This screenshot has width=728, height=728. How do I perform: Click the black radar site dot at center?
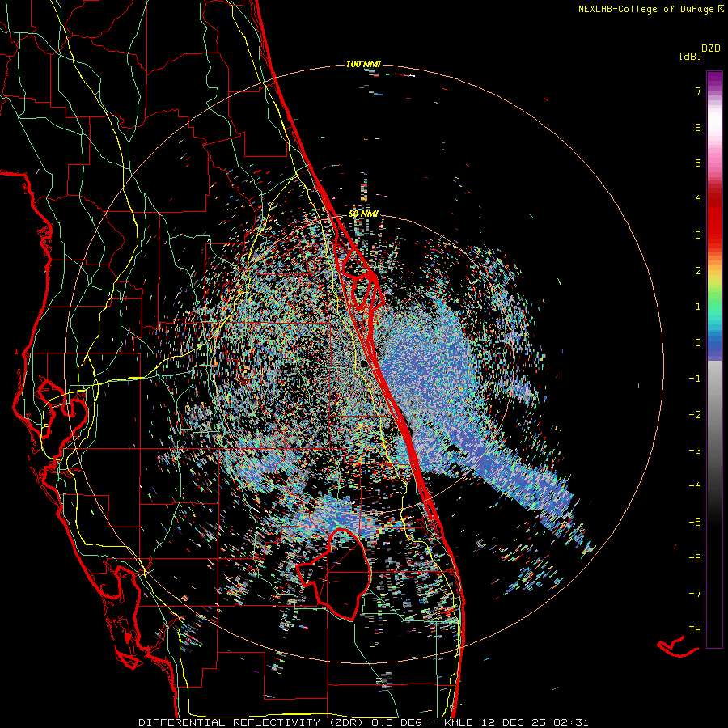click(x=364, y=365)
